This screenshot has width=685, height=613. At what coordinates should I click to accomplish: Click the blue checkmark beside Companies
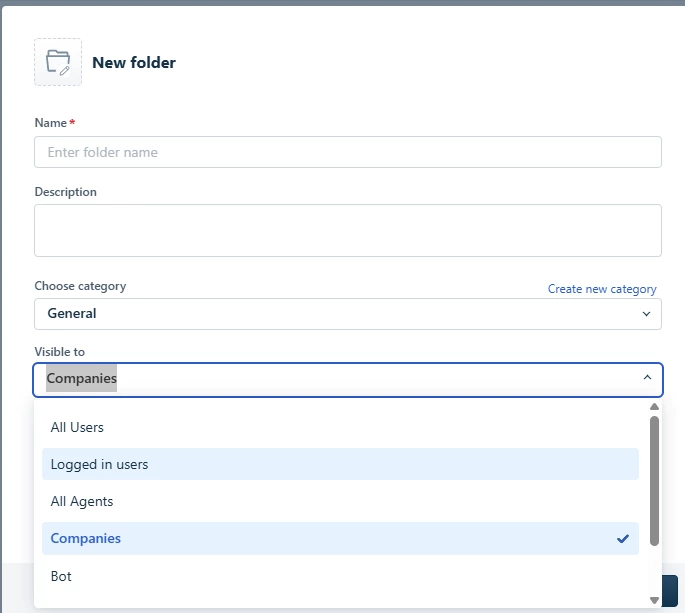(623, 539)
